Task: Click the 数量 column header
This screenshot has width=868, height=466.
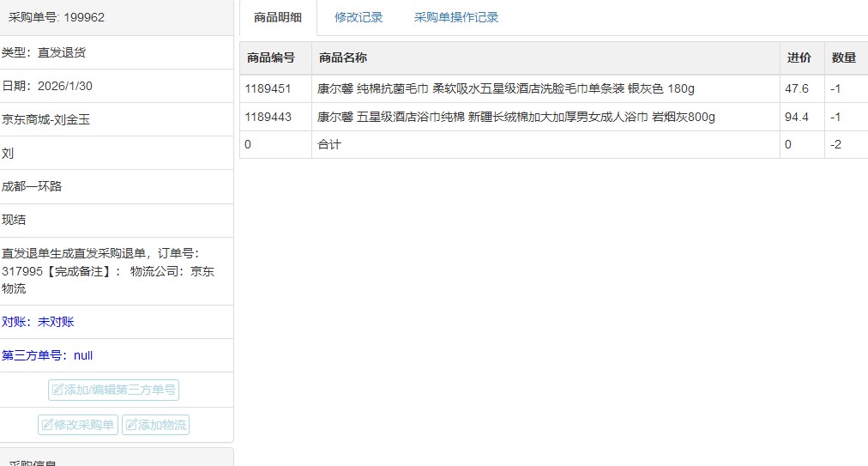Action: [x=843, y=58]
